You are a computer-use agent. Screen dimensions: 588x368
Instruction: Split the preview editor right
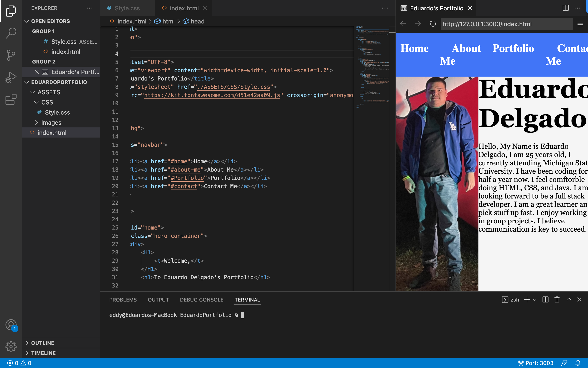point(565,8)
